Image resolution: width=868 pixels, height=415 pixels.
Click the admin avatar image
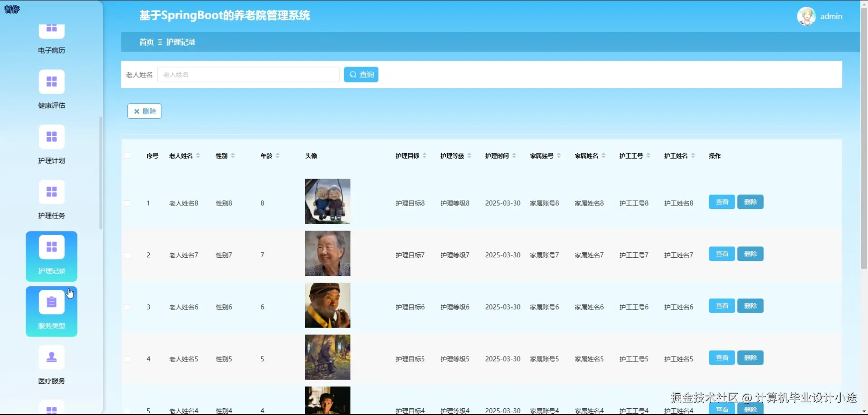pos(806,16)
